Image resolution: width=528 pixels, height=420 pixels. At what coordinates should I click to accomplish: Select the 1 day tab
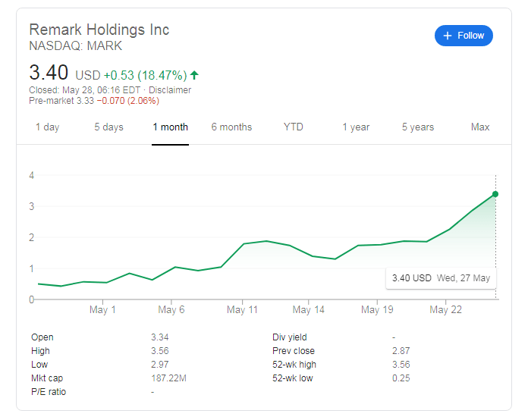(47, 127)
